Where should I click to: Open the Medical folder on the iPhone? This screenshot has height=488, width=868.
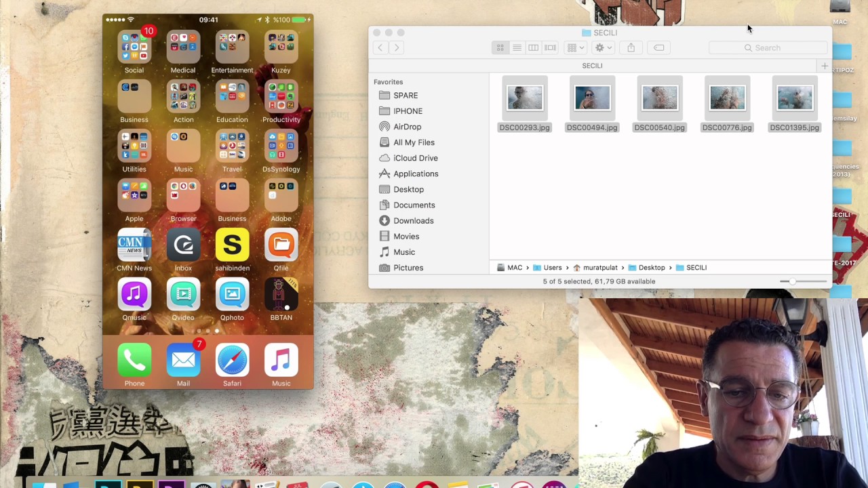tap(183, 47)
